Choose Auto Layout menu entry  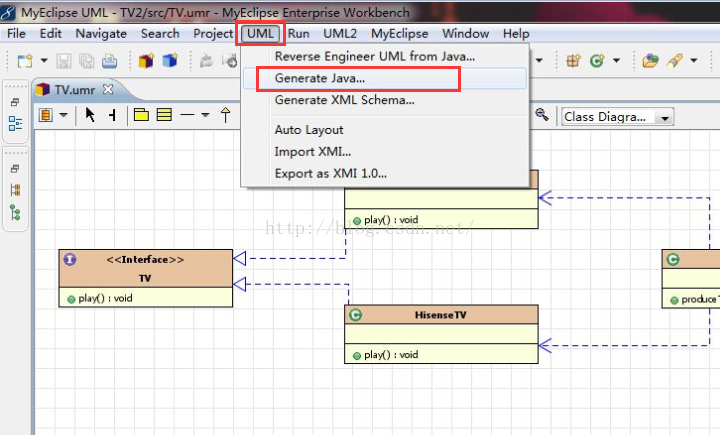tap(385, 130)
